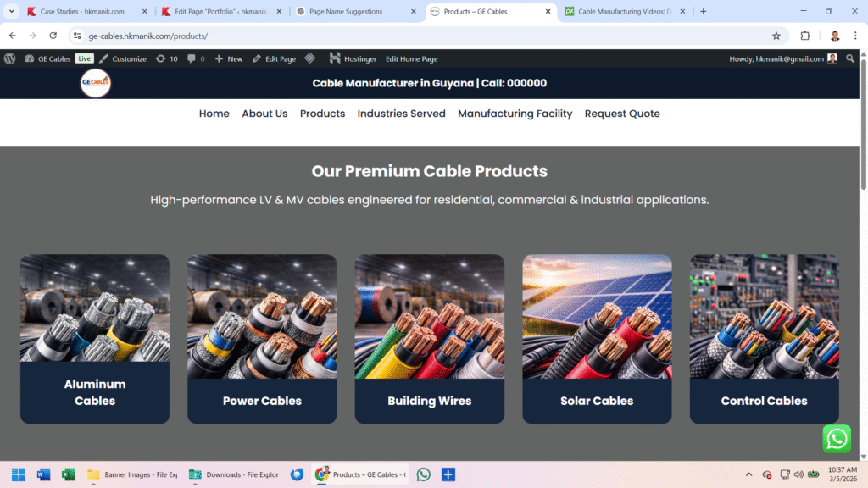The image size is (868, 488).
Task: Open Excel from the Windows taskbar
Action: point(68,474)
